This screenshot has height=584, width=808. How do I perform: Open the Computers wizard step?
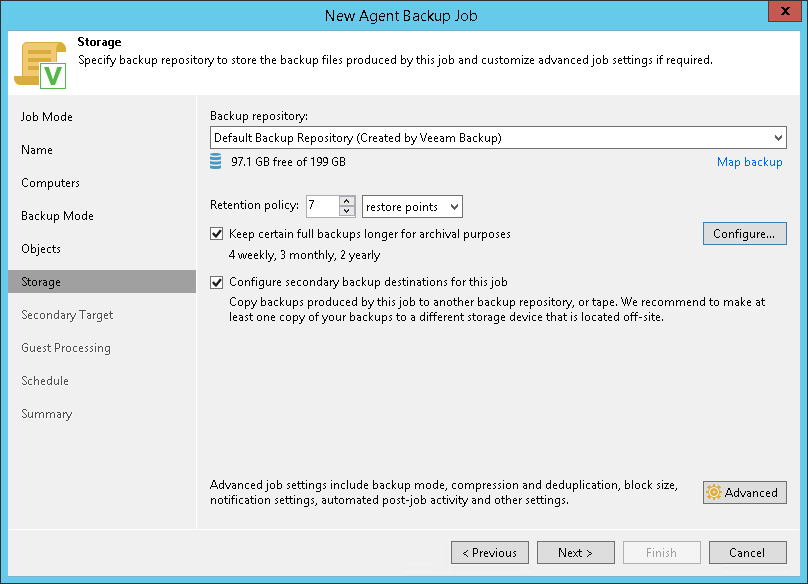click(50, 183)
